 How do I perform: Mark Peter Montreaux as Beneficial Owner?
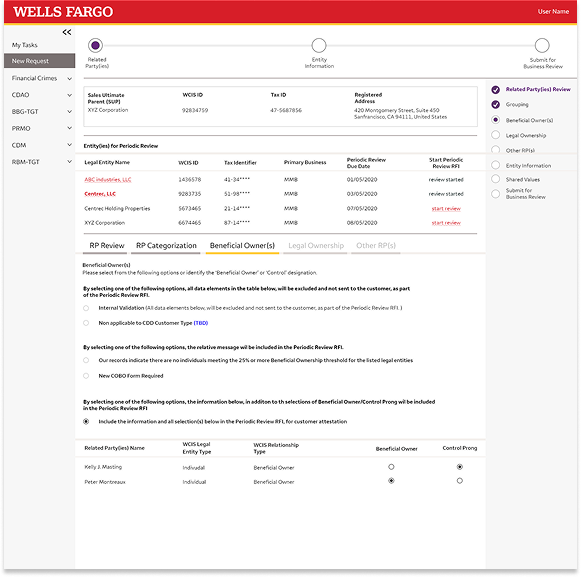[391, 481]
